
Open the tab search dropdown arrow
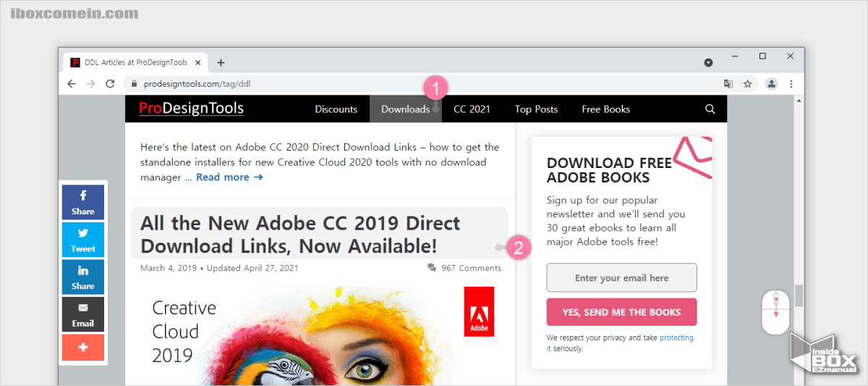[x=709, y=62]
